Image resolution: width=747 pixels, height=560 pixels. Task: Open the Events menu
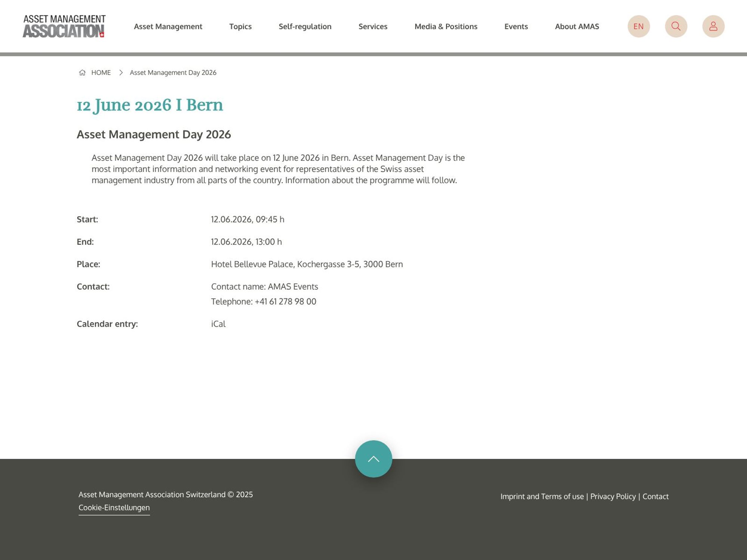(516, 27)
